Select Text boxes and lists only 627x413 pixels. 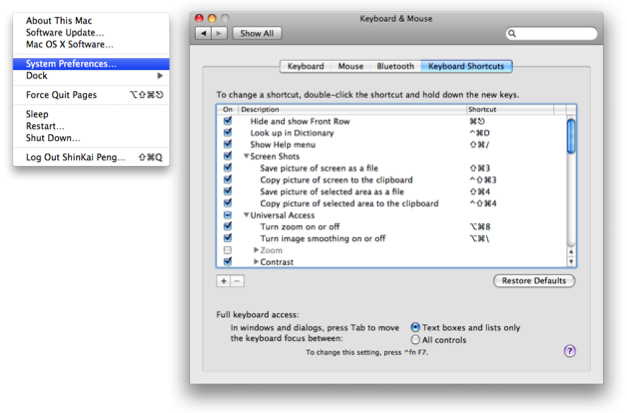[x=415, y=327]
